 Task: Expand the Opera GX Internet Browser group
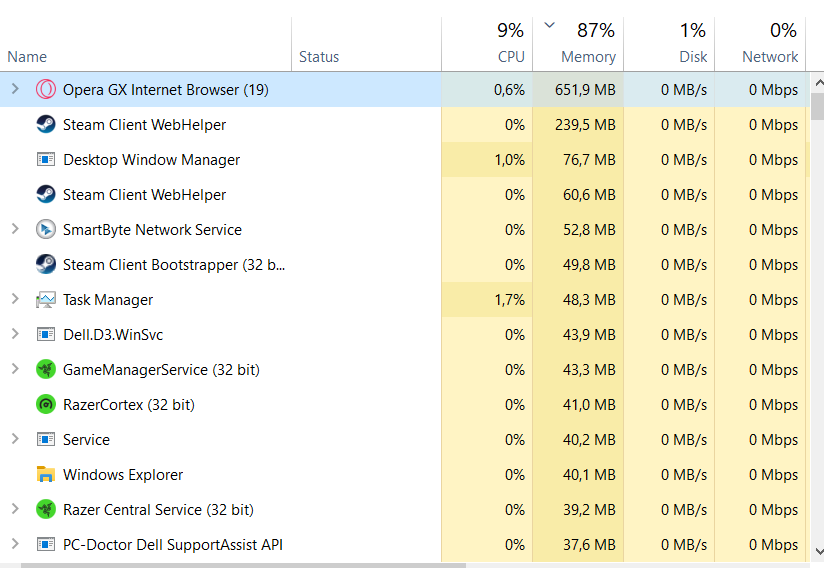tap(15, 89)
